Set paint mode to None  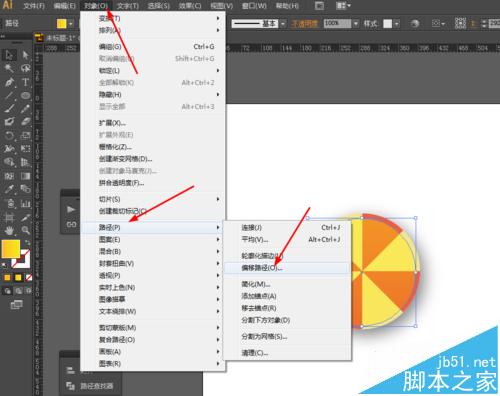click(x=29, y=277)
